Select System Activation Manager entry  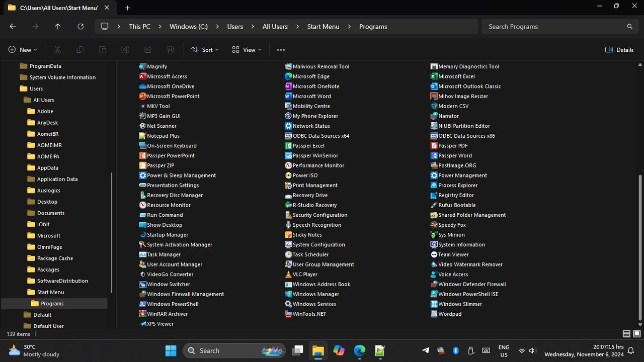click(x=176, y=245)
